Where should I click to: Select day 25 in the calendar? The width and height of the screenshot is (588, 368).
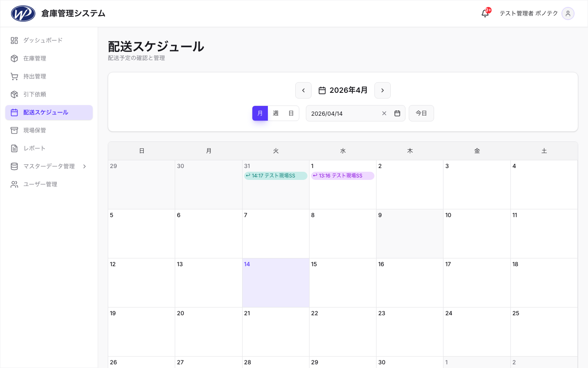pos(544,332)
